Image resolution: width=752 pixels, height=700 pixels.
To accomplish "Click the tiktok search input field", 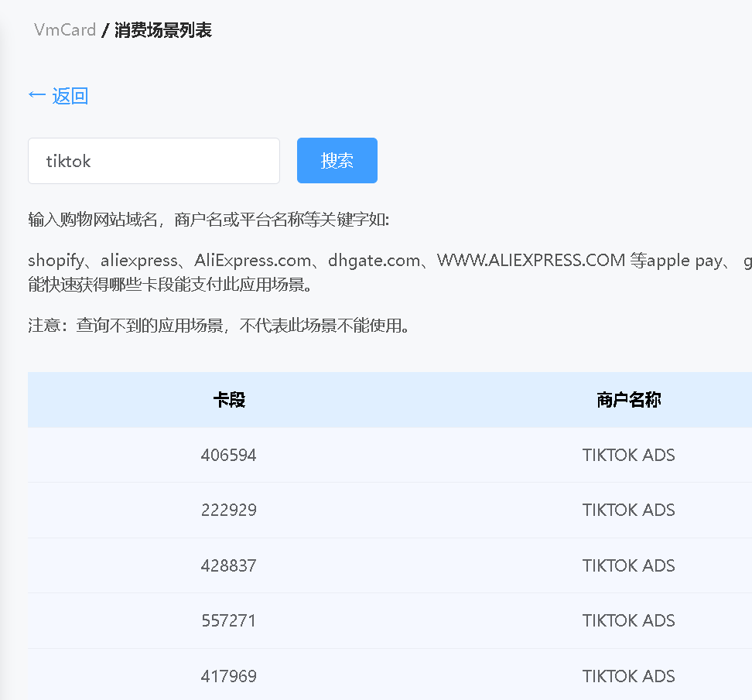I will point(153,160).
